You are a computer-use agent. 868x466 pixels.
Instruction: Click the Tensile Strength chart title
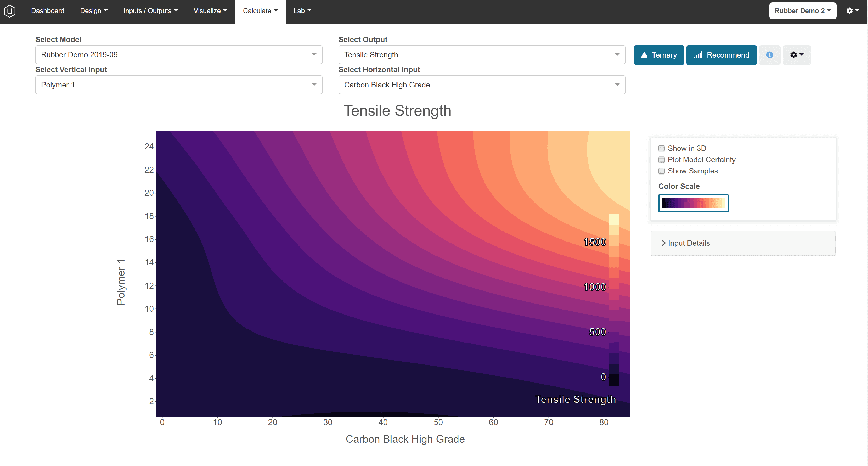(x=397, y=111)
